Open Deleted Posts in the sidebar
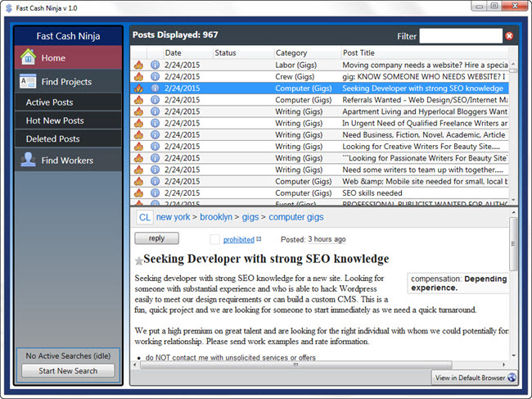Viewport: 532px width, 399px height. 52,139
